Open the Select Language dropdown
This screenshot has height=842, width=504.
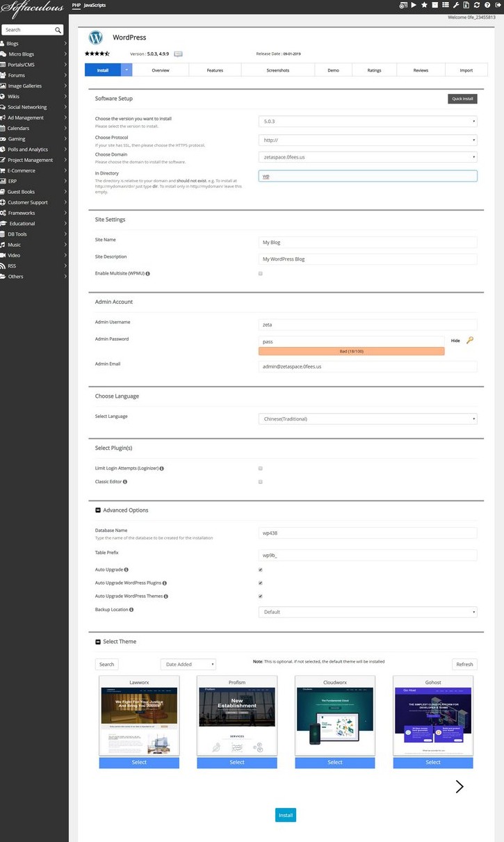tap(368, 419)
